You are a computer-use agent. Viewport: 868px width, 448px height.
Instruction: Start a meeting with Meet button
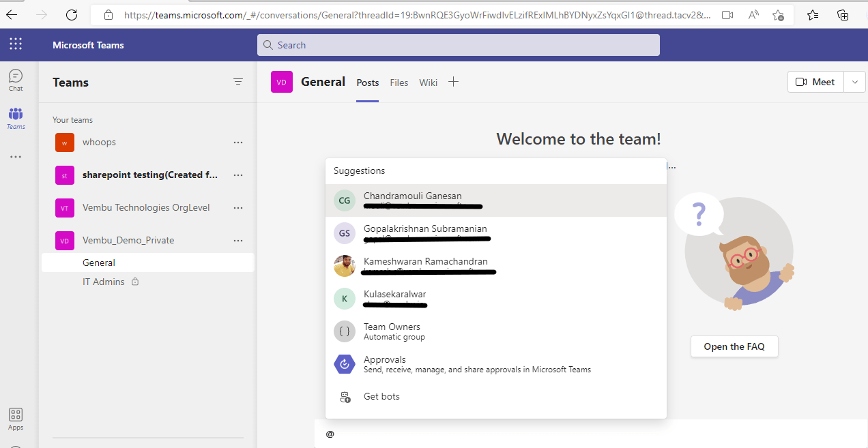[815, 82]
